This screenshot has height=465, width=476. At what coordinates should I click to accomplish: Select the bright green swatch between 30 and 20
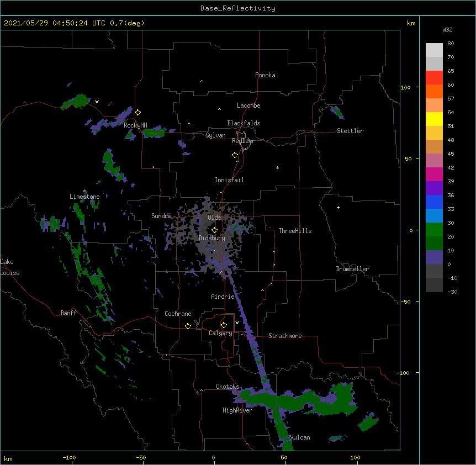pos(434,230)
